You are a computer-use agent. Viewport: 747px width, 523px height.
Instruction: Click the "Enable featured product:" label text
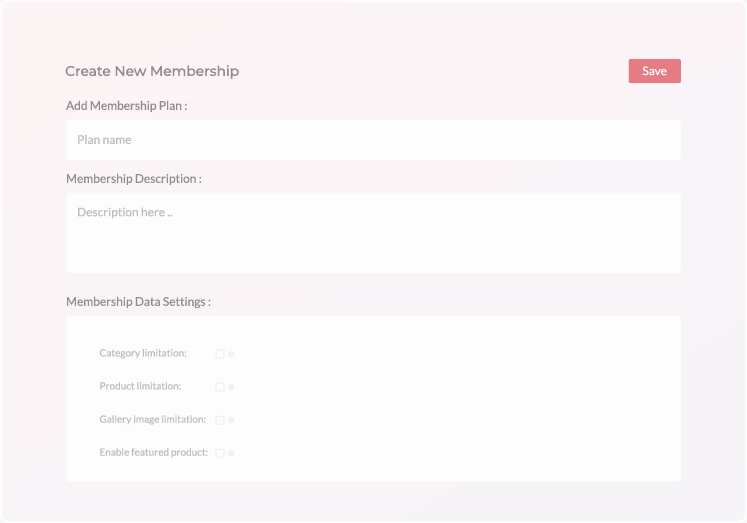pyautogui.click(x=153, y=452)
